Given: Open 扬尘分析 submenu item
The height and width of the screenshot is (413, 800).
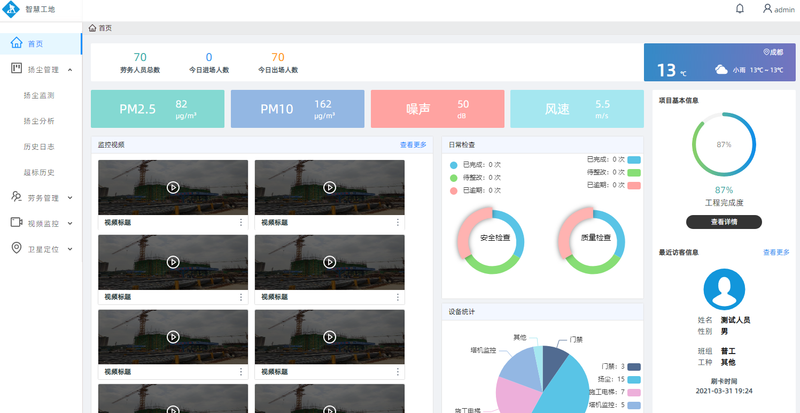Looking at the screenshot, I should (39, 121).
